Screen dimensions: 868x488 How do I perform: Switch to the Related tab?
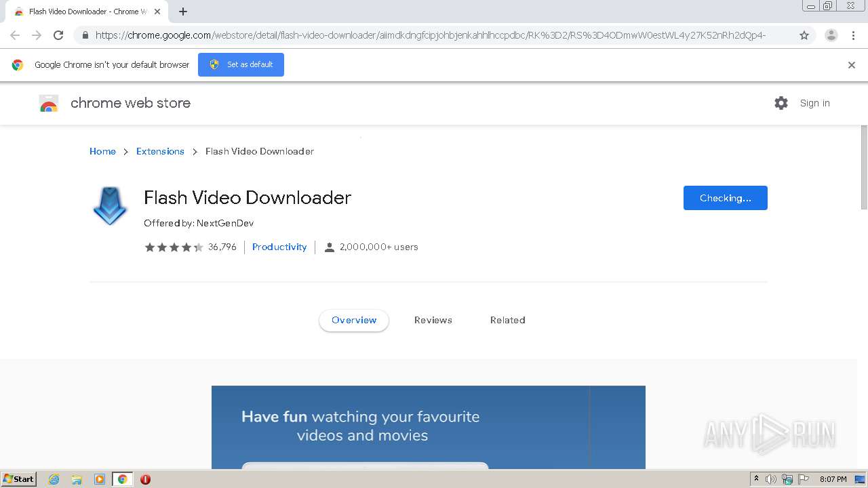tap(508, 320)
